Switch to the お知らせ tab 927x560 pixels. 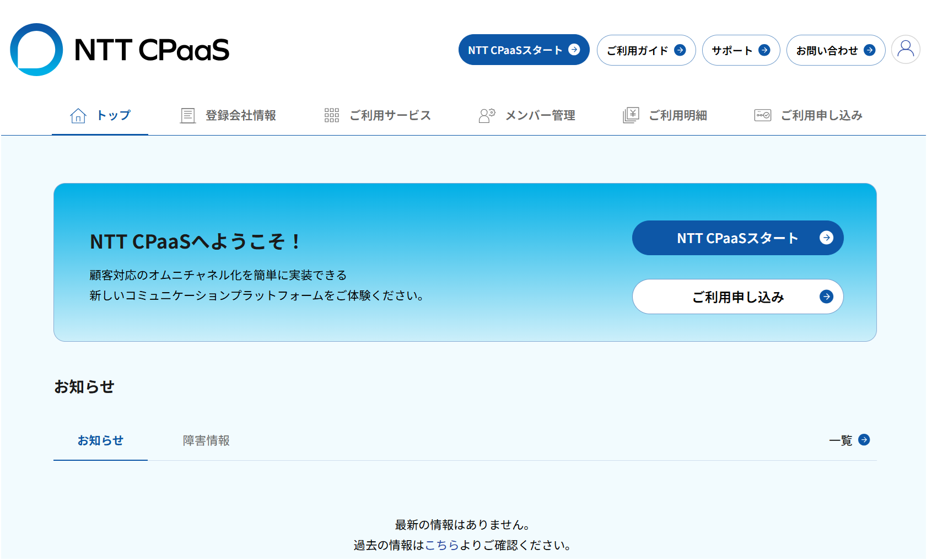(x=100, y=440)
